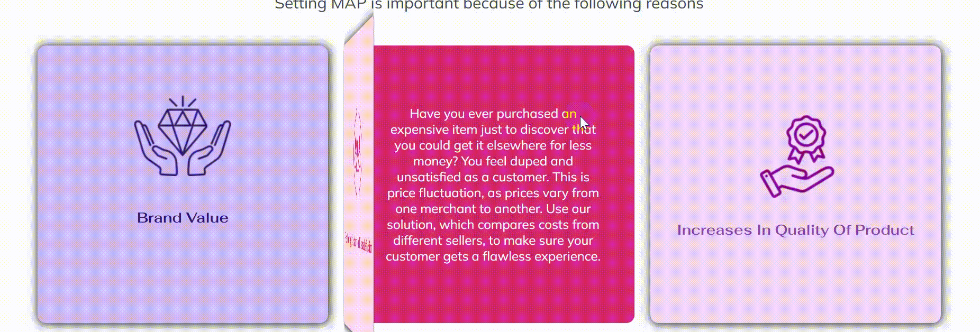Click the empty lower area of the red card
The width and height of the screenshot is (980, 332).
click(504, 293)
